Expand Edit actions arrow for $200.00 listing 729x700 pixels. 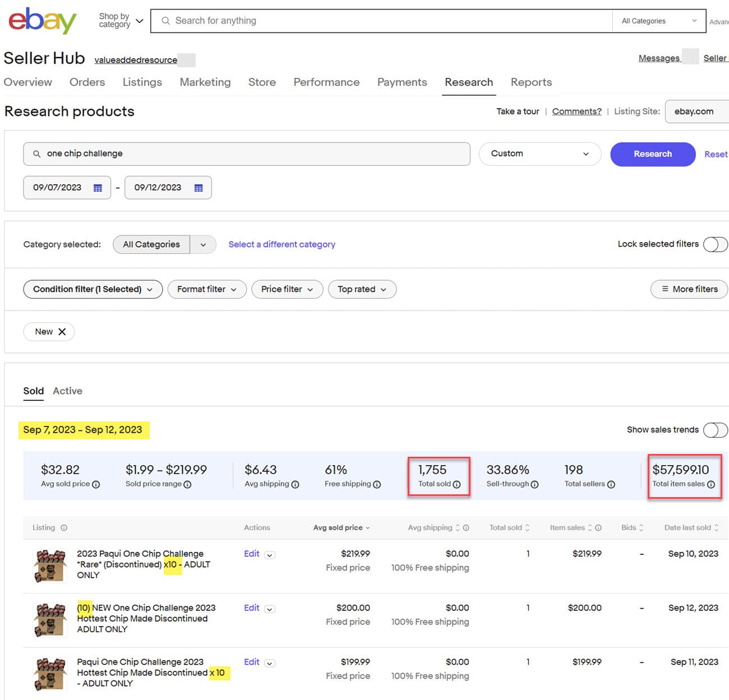[x=270, y=609]
